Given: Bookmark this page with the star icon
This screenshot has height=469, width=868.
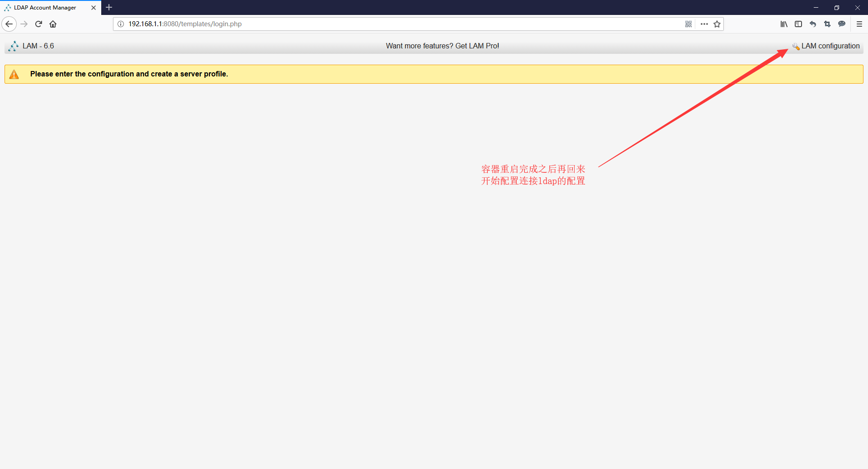Looking at the screenshot, I should coord(717,24).
